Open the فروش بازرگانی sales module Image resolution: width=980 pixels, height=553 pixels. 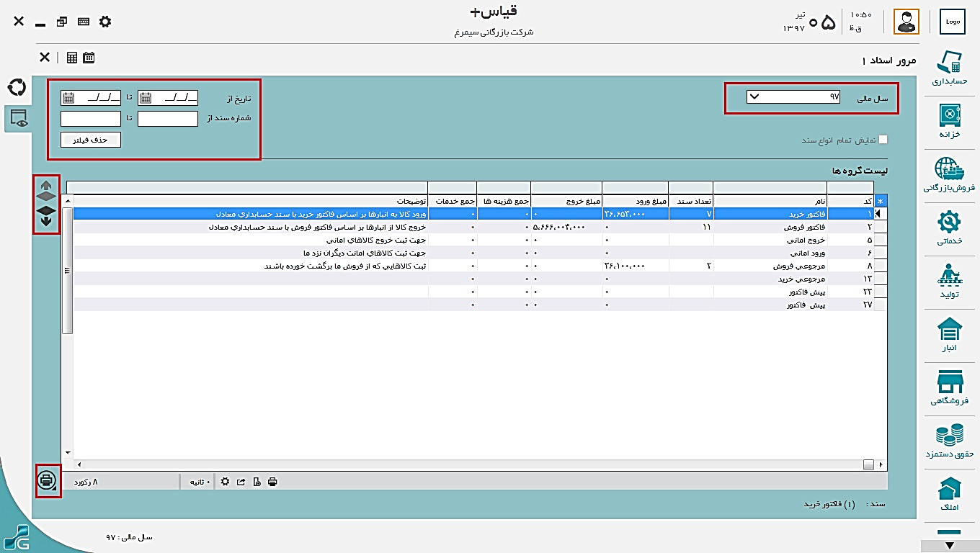click(x=949, y=174)
